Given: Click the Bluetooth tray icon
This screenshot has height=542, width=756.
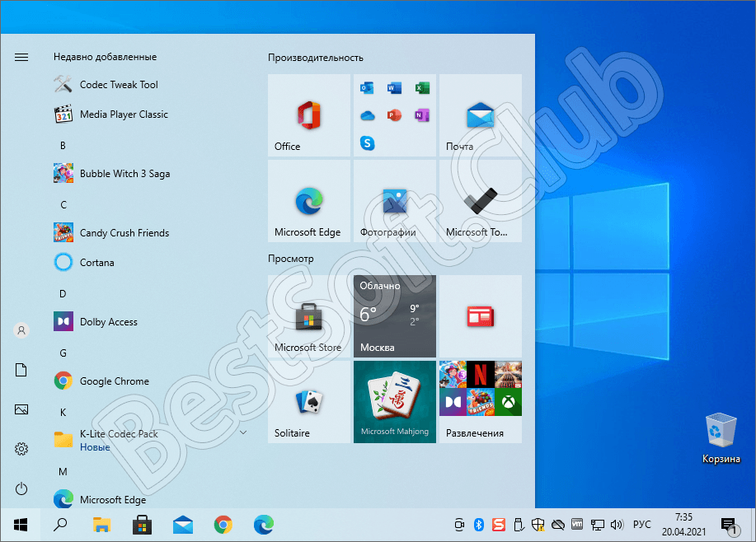Looking at the screenshot, I should pyautogui.click(x=479, y=525).
